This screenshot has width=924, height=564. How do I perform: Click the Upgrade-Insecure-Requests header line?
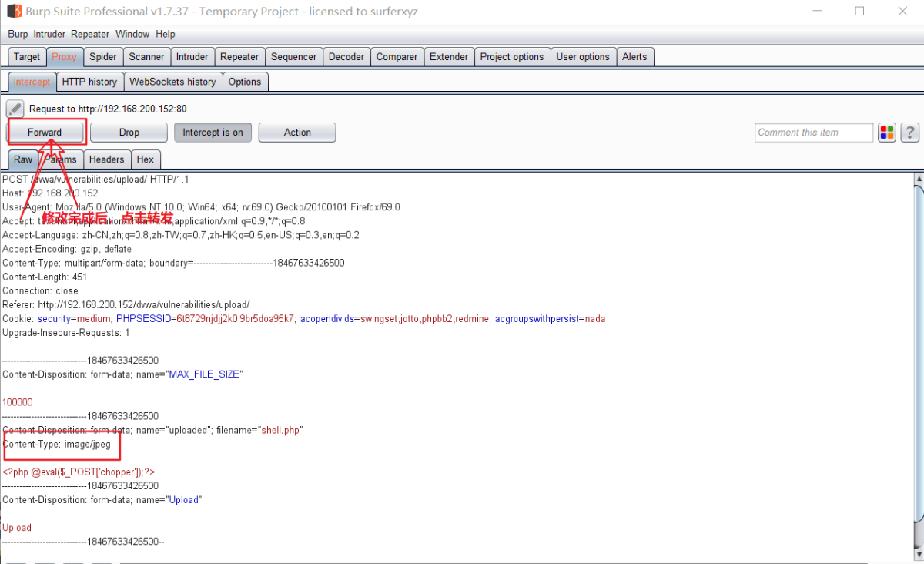[66, 333]
